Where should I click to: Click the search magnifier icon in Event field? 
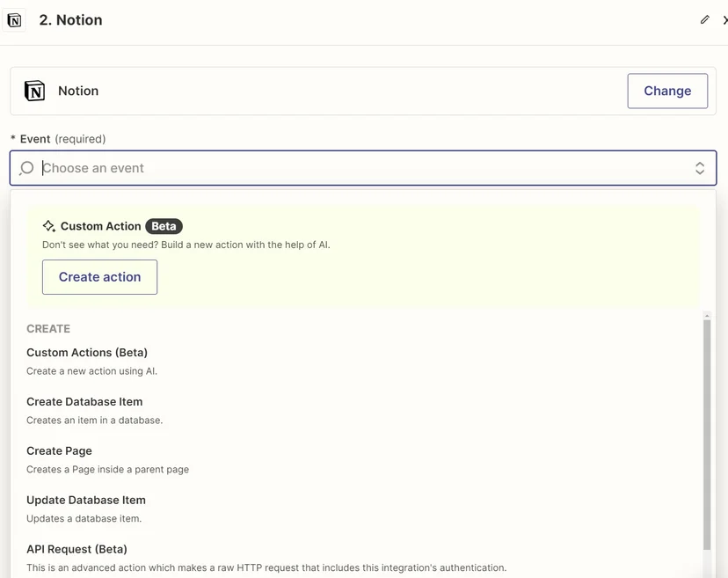[26, 168]
